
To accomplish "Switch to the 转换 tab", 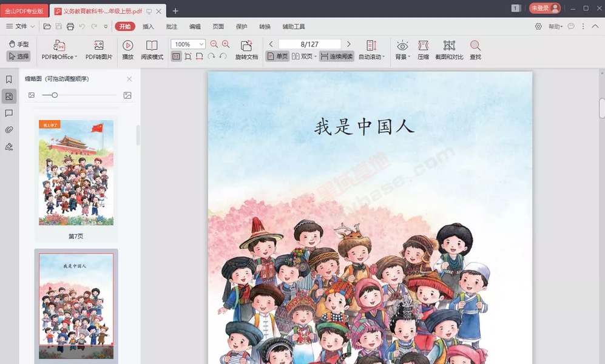I will click(x=265, y=27).
